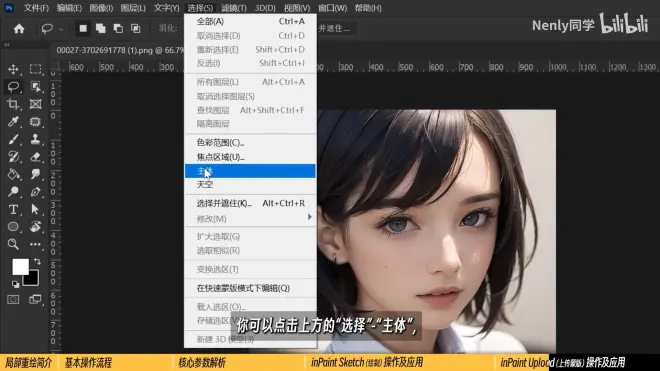Switch to the 00027-3702691778 document tab

click(x=120, y=50)
